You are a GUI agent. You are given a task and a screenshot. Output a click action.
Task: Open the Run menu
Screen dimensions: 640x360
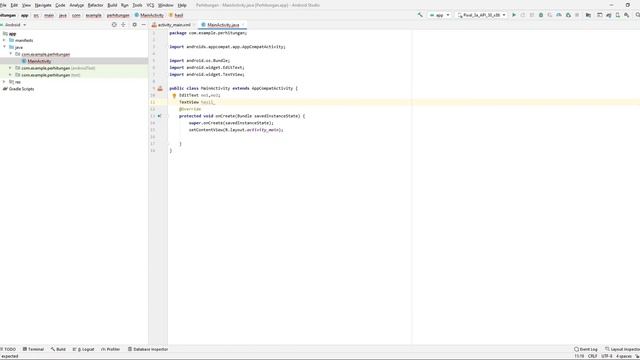[x=125, y=5]
